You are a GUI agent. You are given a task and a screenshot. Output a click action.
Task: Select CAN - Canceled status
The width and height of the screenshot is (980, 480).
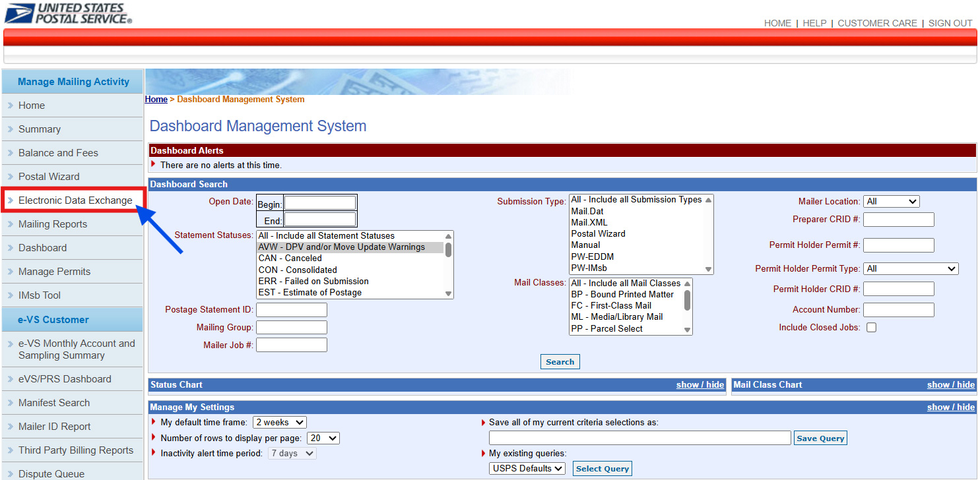tap(350, 258)
